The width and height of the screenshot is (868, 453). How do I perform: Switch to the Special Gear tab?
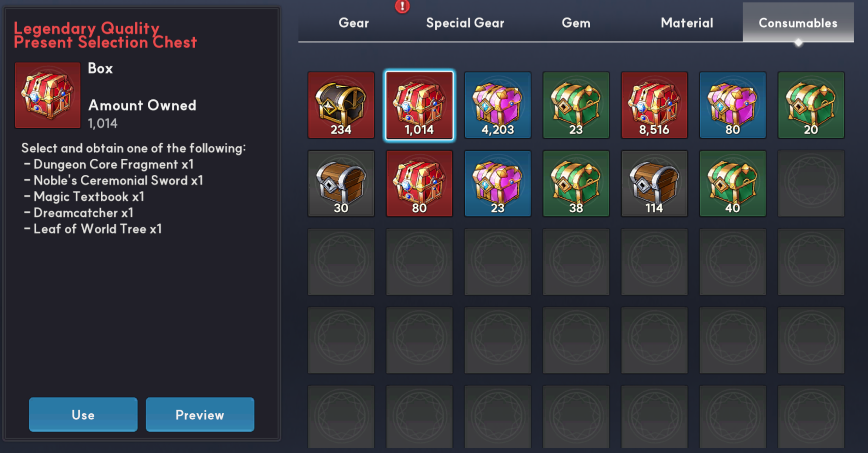465,23
